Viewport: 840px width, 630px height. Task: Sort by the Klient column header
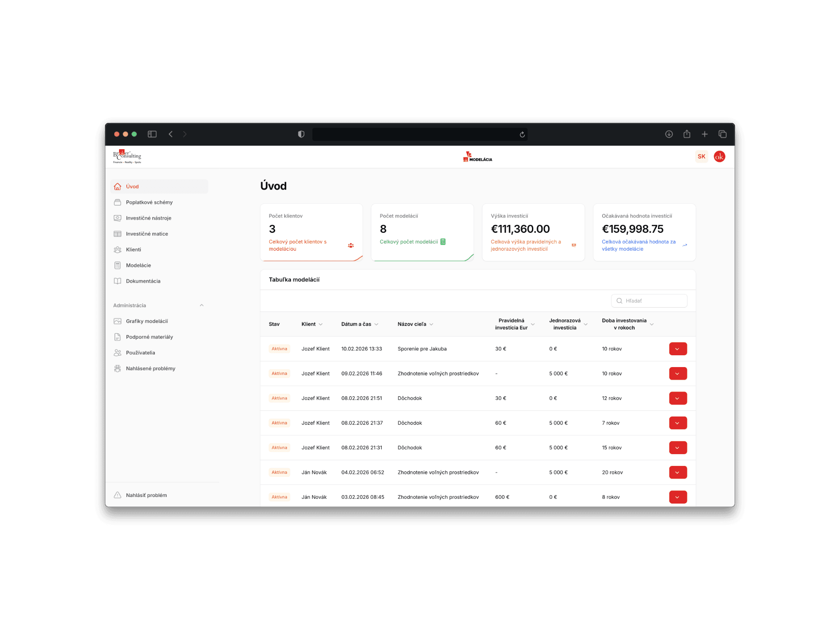point(311,324)
